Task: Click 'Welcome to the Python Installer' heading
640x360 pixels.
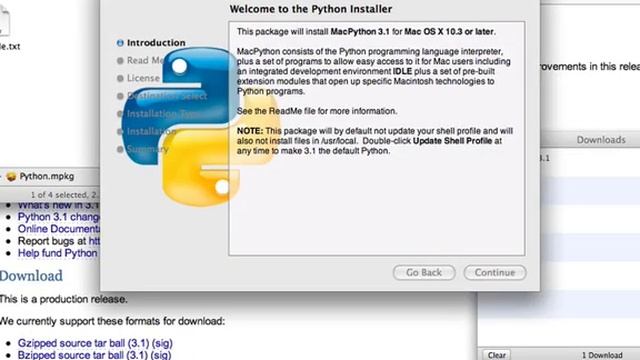Action: click(311, 9)
